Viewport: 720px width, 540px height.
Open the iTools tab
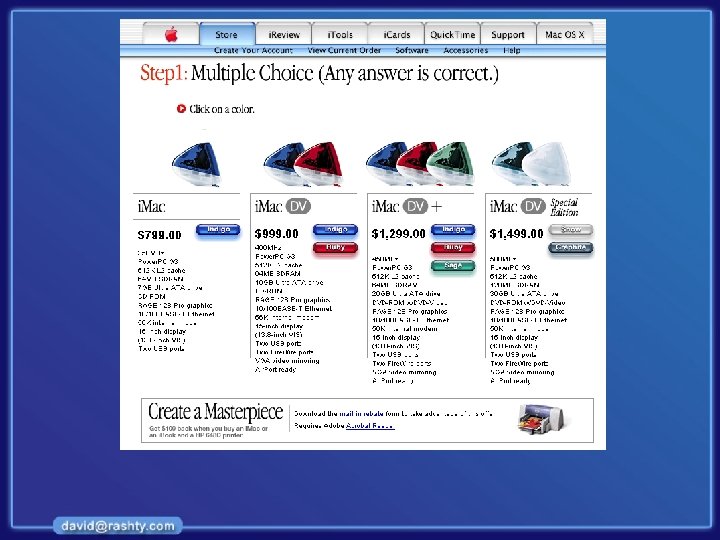pyautogui.click(x=340, y=34)
